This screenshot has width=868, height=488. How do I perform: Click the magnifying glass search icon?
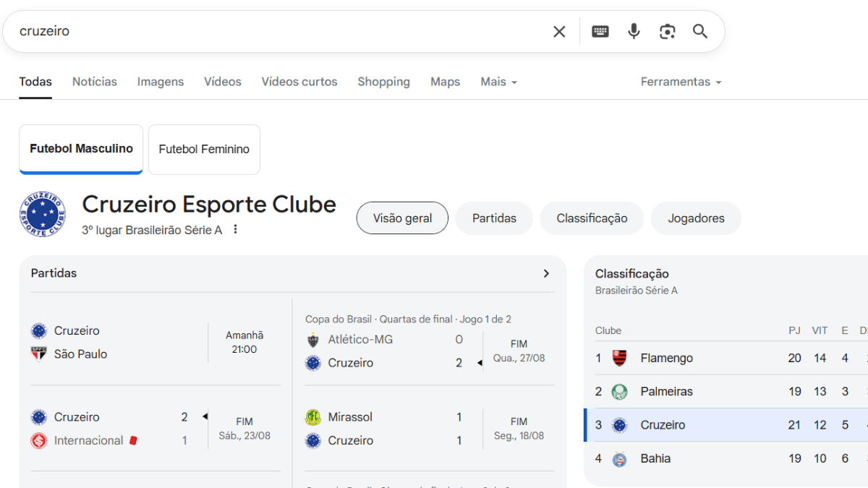pyautogui.click(x=699, y=31)
